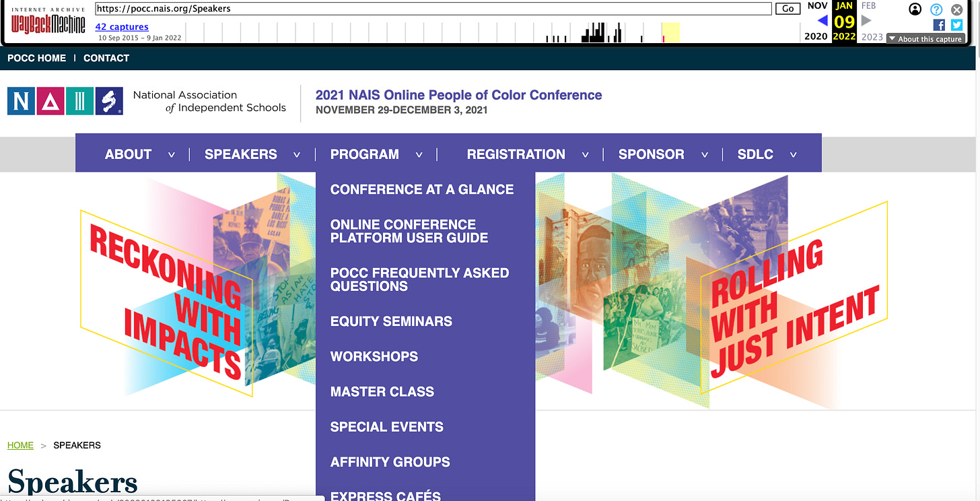Go to next capture with gray arrow
The height and width of the screenshot is (501, 980).
coord(866,21)
